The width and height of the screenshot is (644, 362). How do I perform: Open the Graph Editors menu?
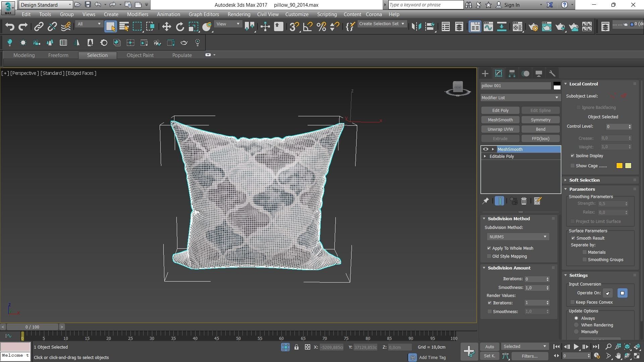pos(204,14)
